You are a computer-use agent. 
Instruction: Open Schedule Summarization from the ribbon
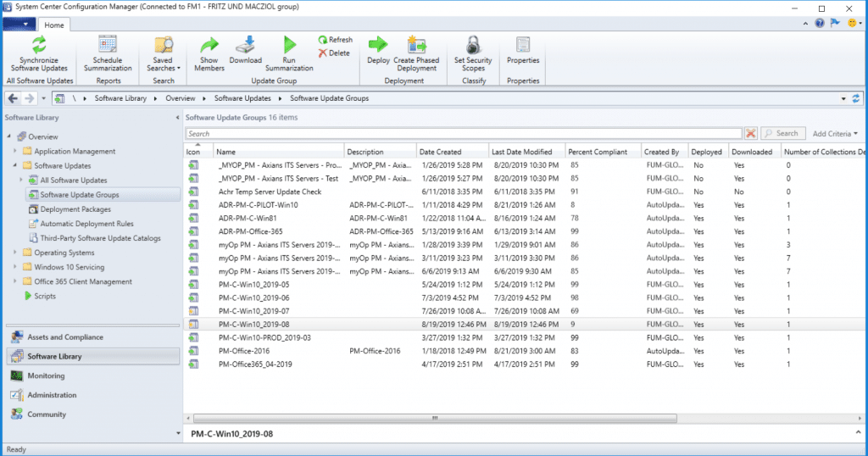pyautogui.click(x=108, y=45)
